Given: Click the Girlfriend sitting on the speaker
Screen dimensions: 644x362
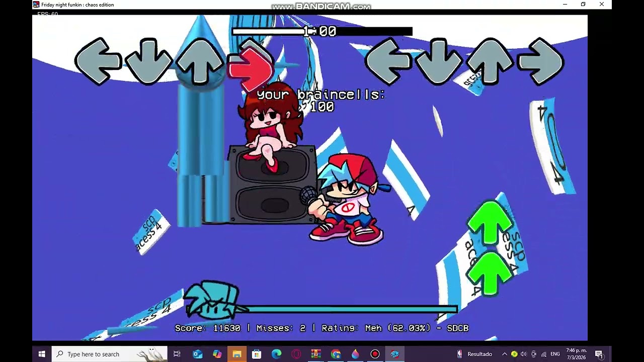Looking at the screenshot, I should point(272,128).
